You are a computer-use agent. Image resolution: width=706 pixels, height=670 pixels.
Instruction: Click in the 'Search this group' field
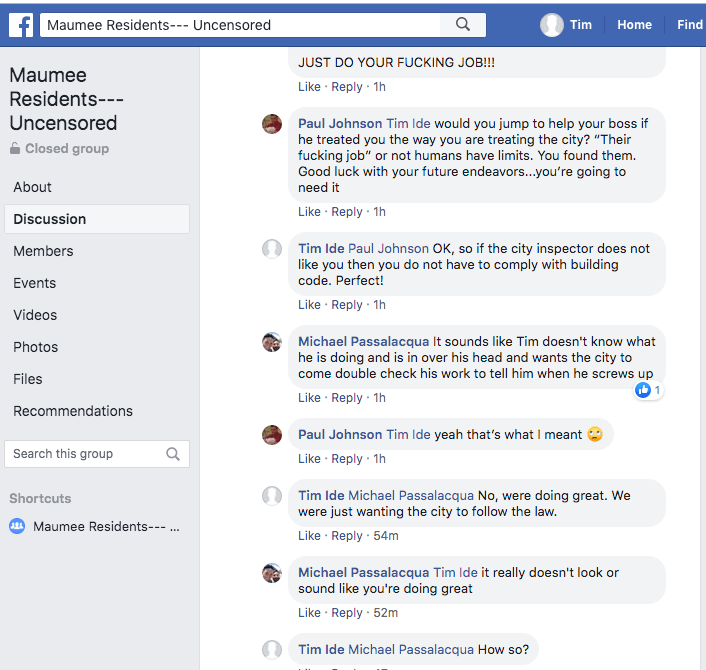pyautogui.click(x=85, y=454)
